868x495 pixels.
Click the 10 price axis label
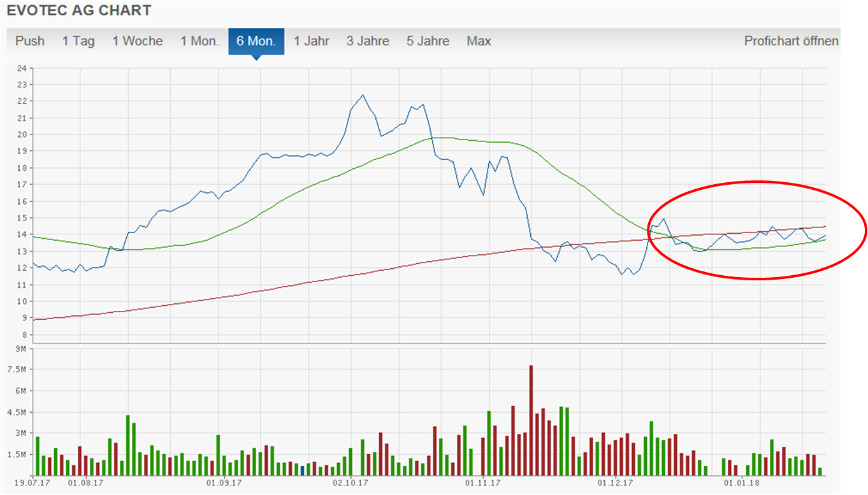22,301
